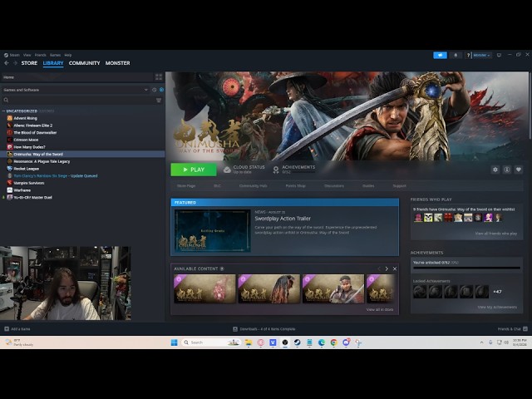
Task: Collapse the UNCATEGORIZED section
Action: [4, 111]
